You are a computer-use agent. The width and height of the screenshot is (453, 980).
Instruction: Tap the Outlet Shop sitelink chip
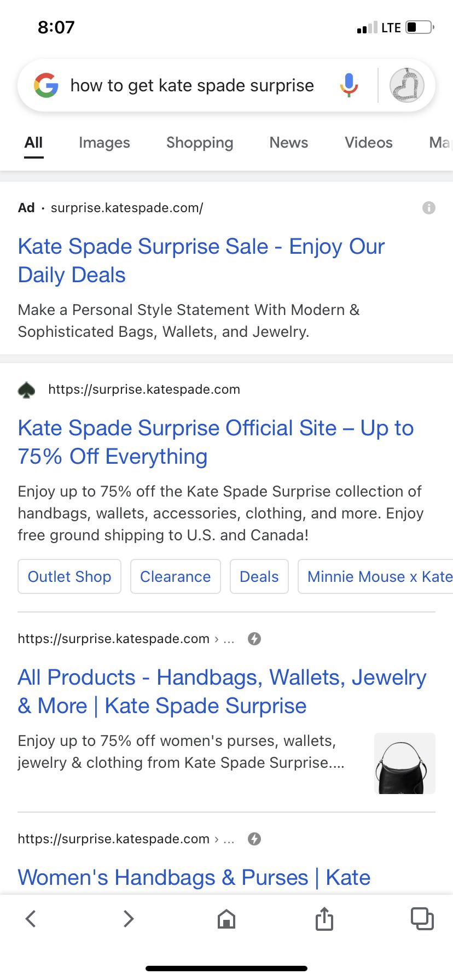pyautogui.click(x=69, y=576)
